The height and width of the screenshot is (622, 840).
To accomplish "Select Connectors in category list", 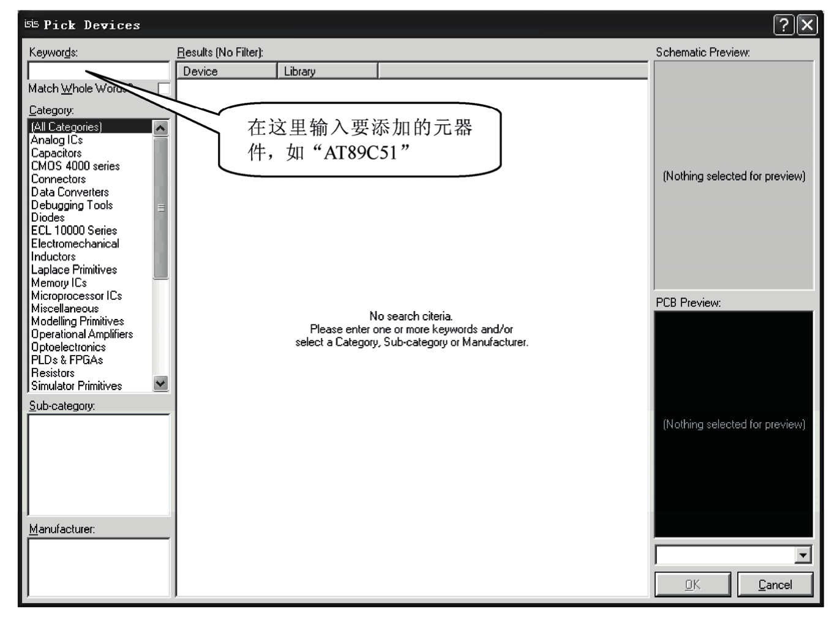I will pos(58,179).
